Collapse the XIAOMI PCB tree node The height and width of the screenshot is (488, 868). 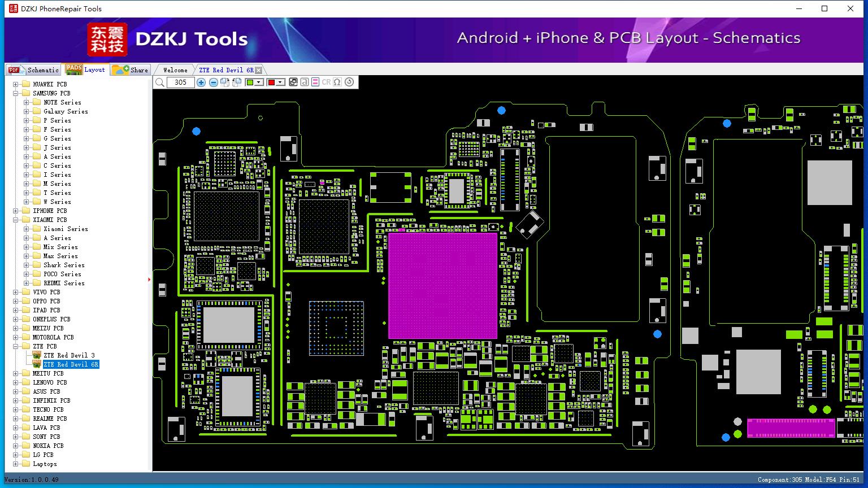click(15, 220)
